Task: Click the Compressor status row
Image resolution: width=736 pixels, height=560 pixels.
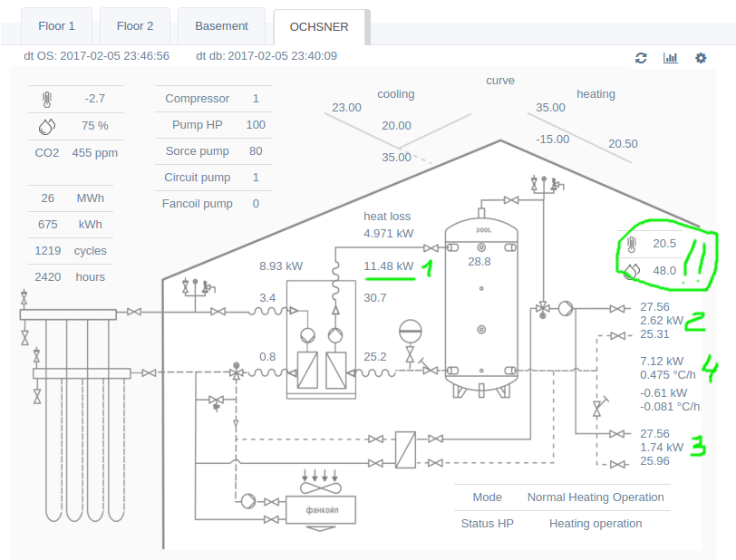Action: click(214, 99)
